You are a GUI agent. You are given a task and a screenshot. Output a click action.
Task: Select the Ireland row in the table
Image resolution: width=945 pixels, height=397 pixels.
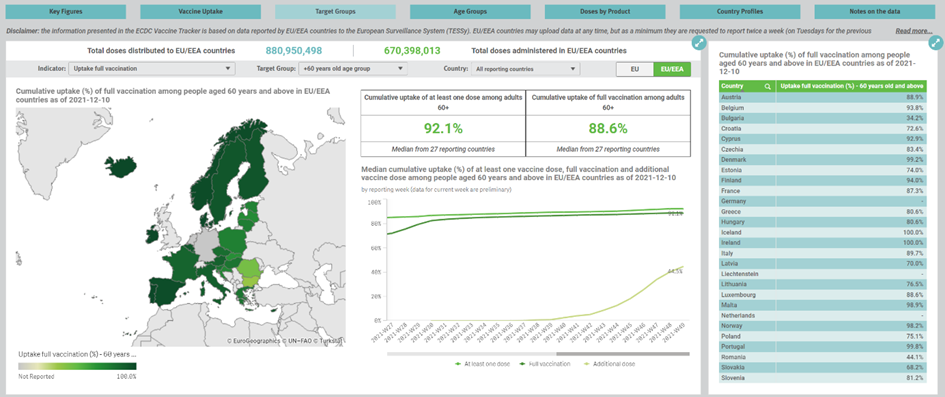(x=823, y=243)
